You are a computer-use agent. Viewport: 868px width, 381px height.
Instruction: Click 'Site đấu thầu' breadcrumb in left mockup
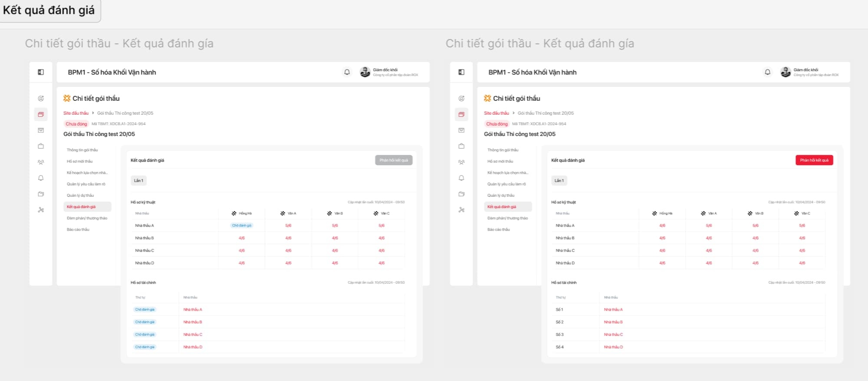pyautogui.click(x=76, y=113)
